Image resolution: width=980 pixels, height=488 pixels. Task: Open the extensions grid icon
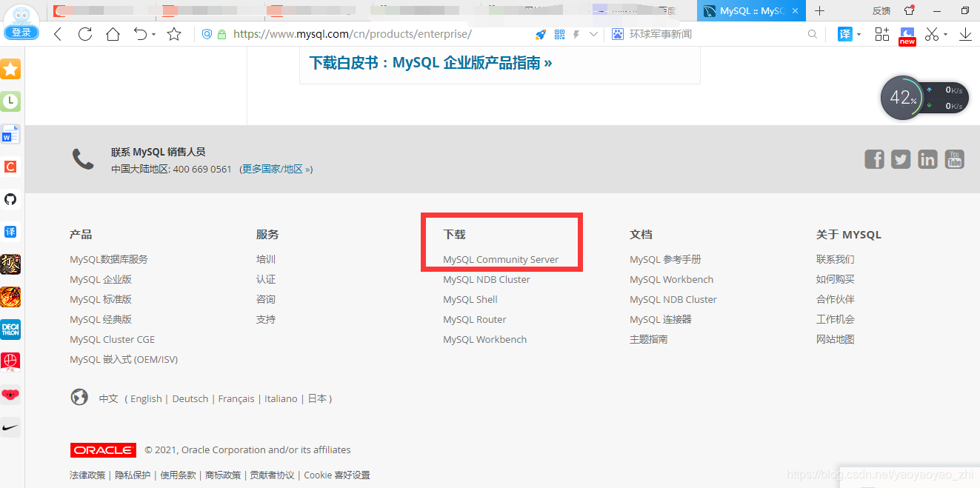(x=881, y=34)
